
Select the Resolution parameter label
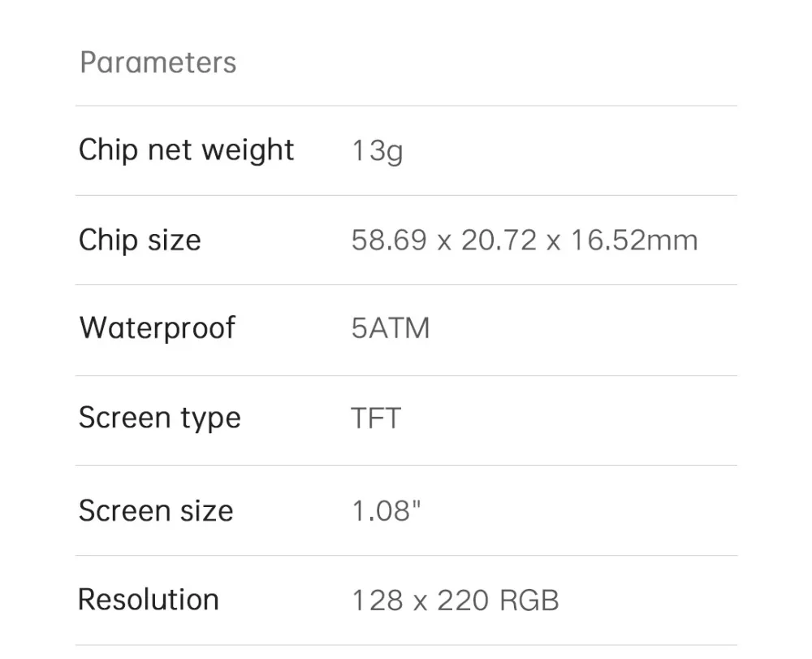pyautogui.click(x=149, y=600)
